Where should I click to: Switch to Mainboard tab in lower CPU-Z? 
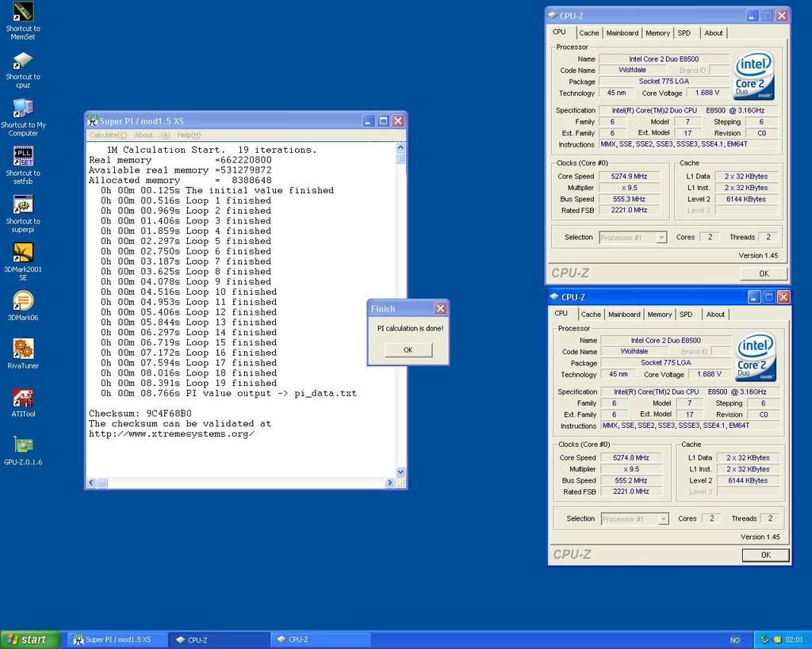[x=624, y=314]
